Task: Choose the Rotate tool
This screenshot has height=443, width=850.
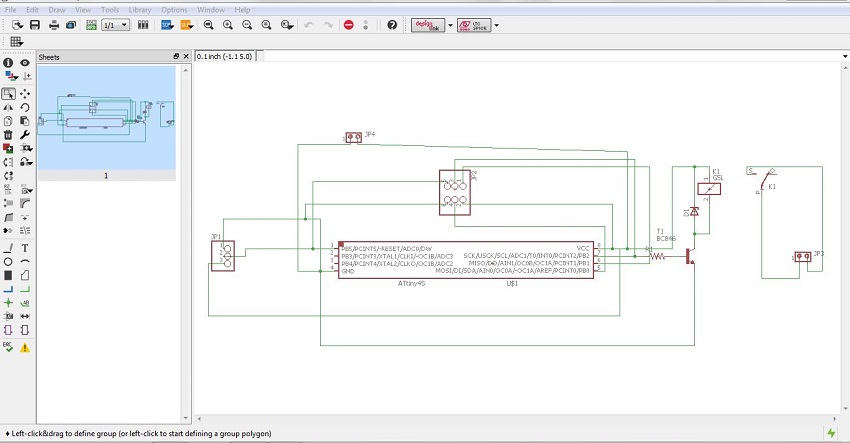Action: tap(25, 107)
